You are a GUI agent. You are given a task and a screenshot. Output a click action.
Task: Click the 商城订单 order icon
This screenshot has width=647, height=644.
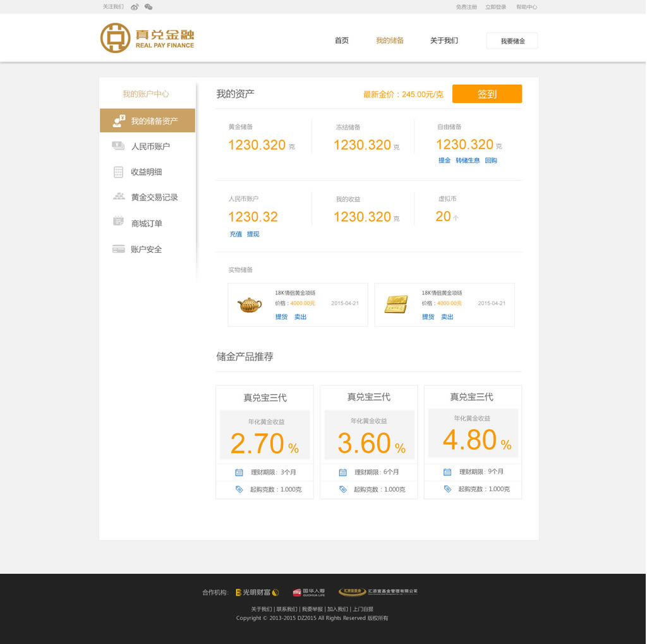(118, 221)
